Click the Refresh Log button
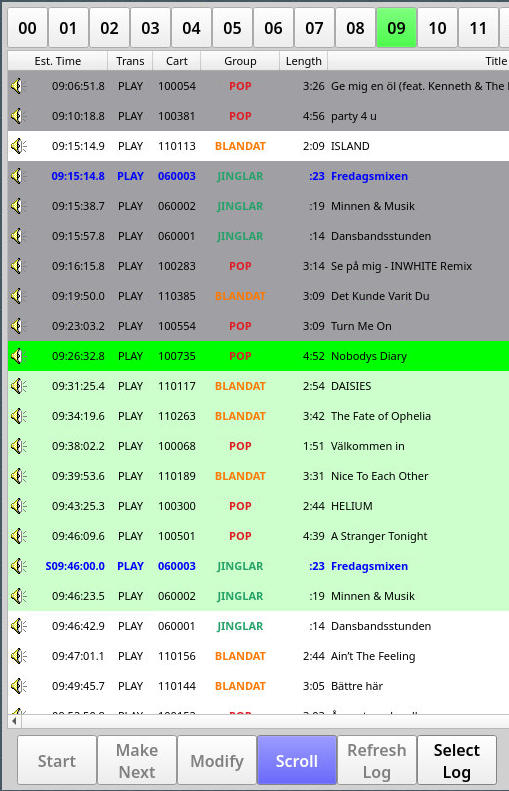 pos(377,761)
